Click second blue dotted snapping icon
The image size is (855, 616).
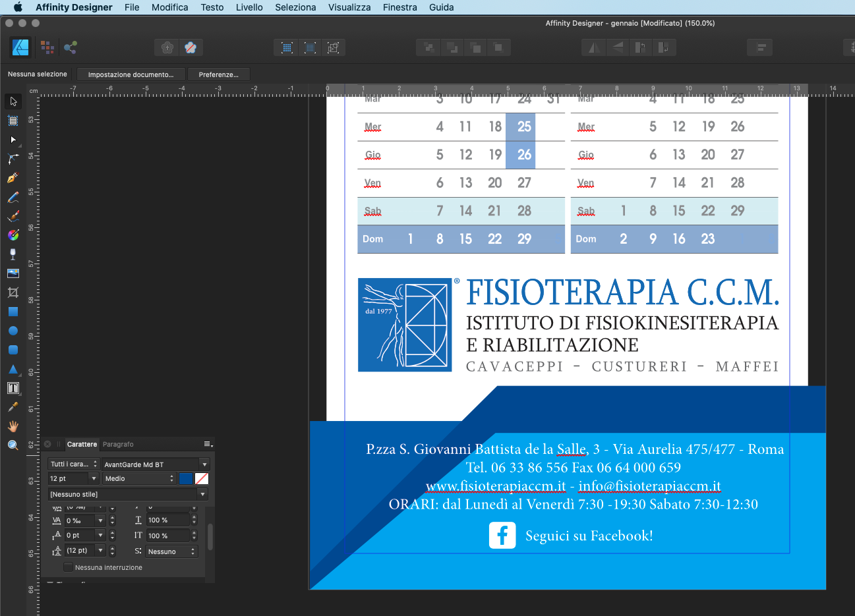pyautogui.click(x=310, y=47)
